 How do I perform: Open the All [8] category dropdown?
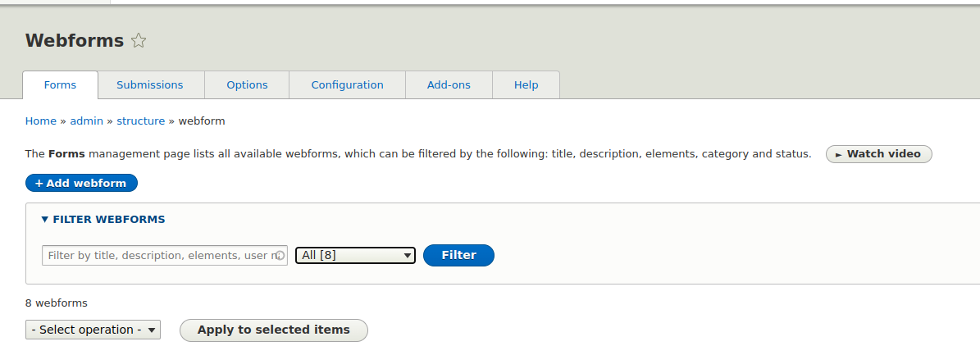[x=355, y=256]
